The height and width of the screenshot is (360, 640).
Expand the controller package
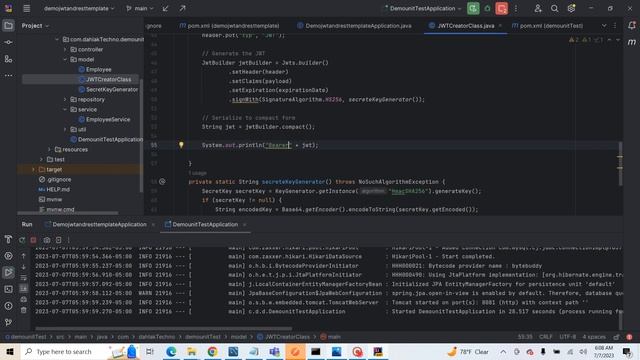pyautogui.click(x=65, y=49)
